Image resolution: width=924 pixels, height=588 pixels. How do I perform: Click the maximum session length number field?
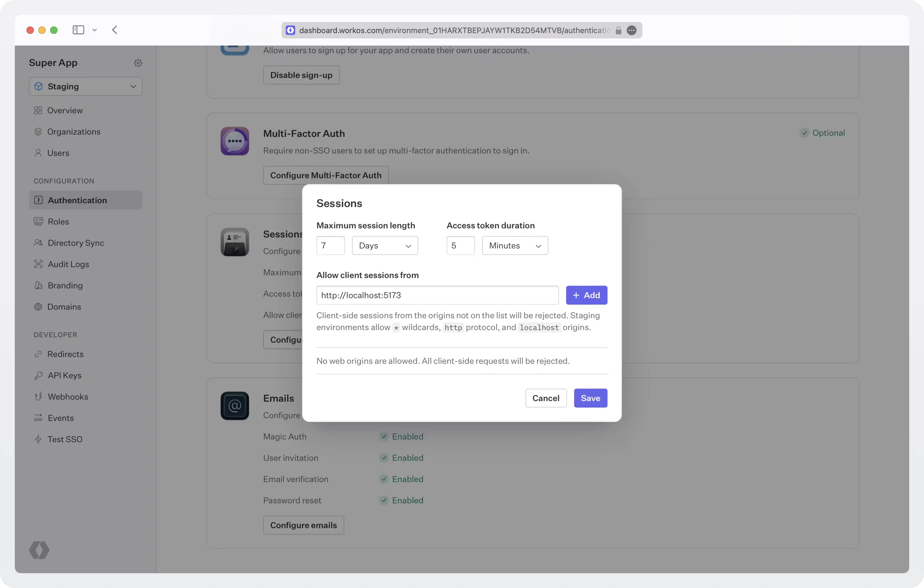[330, 246]
